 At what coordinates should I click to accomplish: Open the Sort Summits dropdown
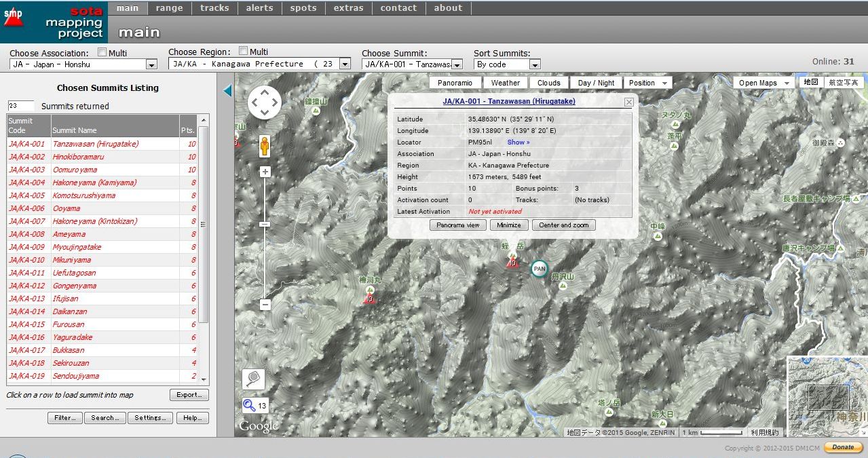(507, 64)
